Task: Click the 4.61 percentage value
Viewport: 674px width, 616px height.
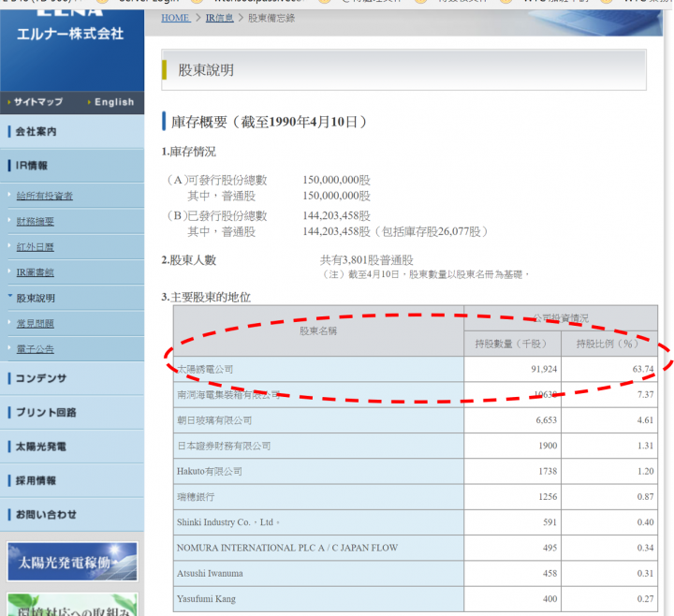Action: pos(645,420)
